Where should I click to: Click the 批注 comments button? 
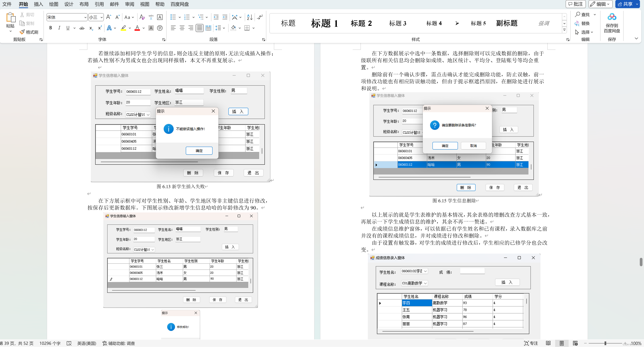tap(575, 4)
